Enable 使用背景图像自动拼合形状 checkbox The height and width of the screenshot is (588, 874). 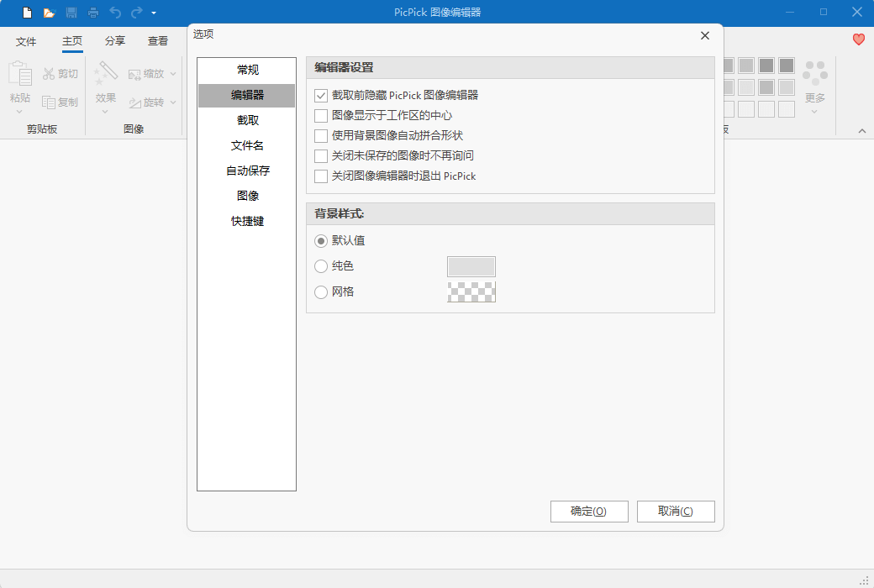click(x=320, y=136)
